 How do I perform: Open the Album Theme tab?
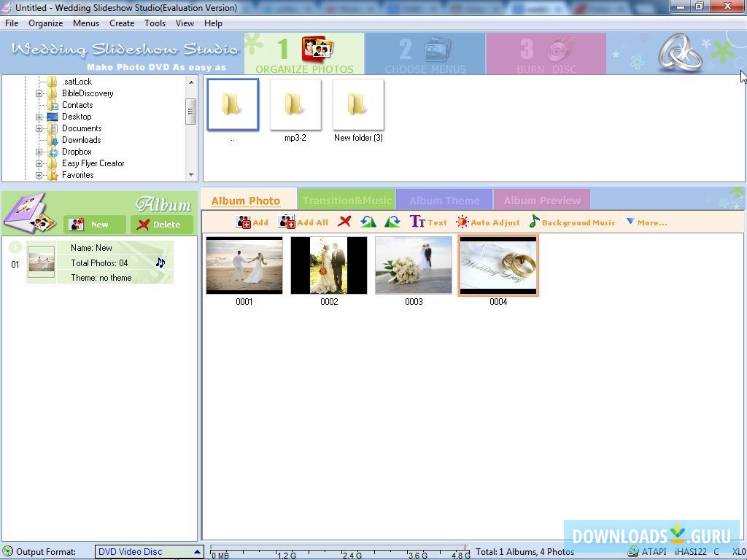tap(444, 199)
